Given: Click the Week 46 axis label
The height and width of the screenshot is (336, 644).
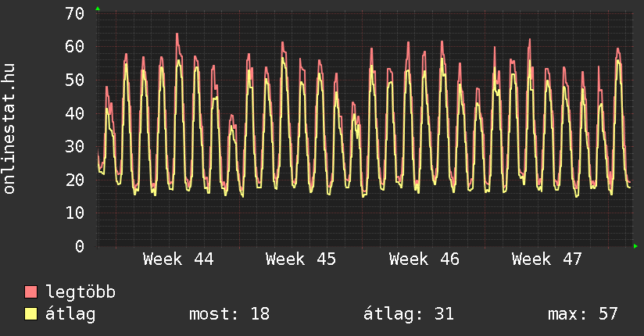Looking at the screenshot, I should (x=424, y=259).
